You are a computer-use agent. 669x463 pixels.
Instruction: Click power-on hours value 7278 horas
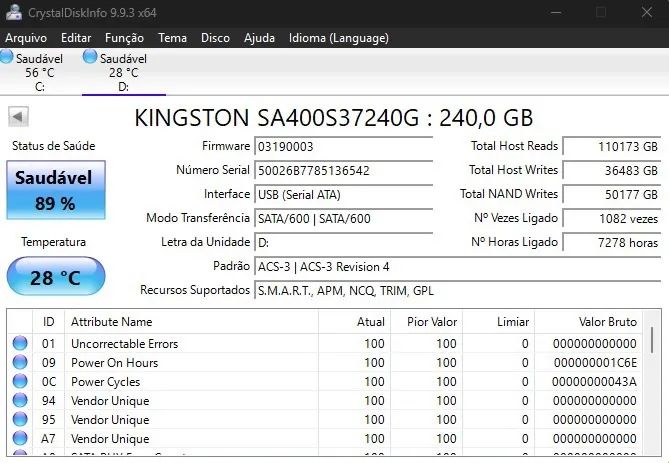click(612, 242)
